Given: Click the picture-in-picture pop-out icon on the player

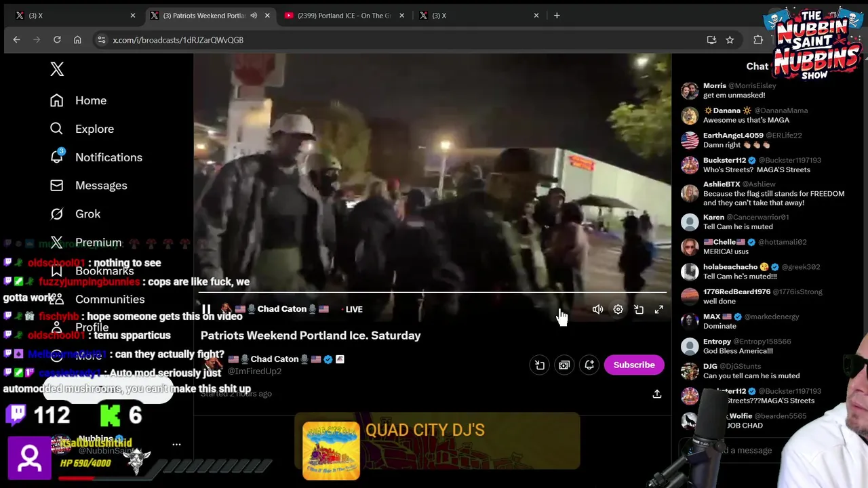Looking at the screenshot, I should pyautogui.click(x=639, y=309).
